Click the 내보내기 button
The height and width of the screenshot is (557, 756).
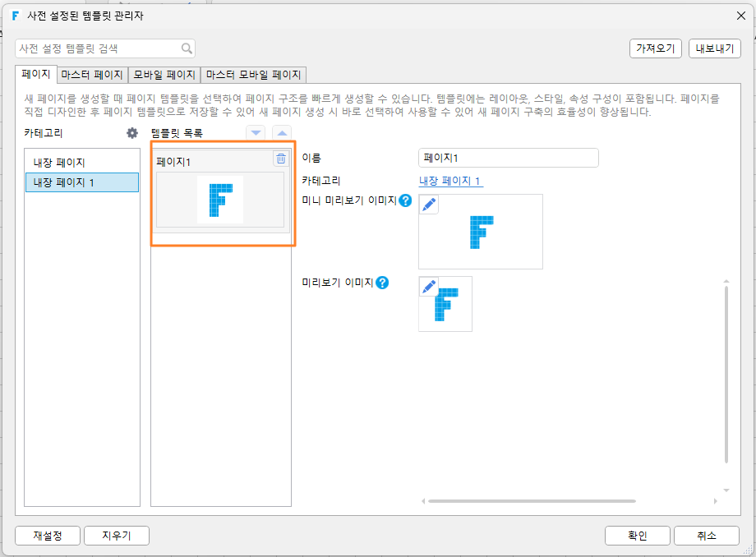coord(715,48)
